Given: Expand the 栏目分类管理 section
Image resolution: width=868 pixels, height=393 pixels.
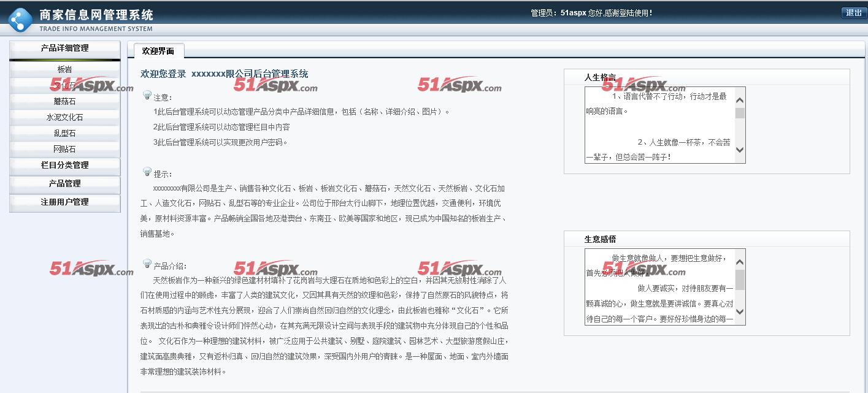Looking at the screenshot, I should [x=64, y=166].
